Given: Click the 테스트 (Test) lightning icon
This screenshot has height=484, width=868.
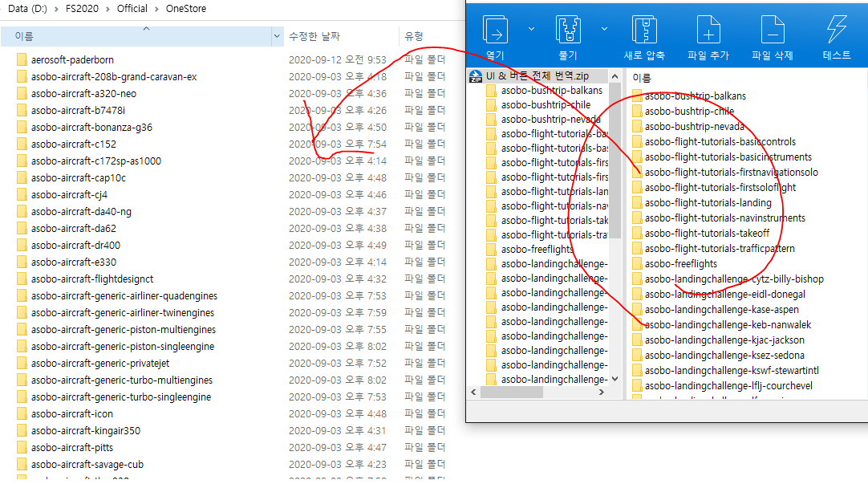Looking at the screenshot, I should (837, 30).
